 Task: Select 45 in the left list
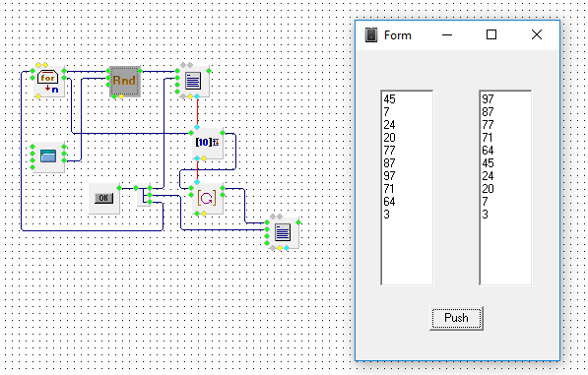click(390, 99)
